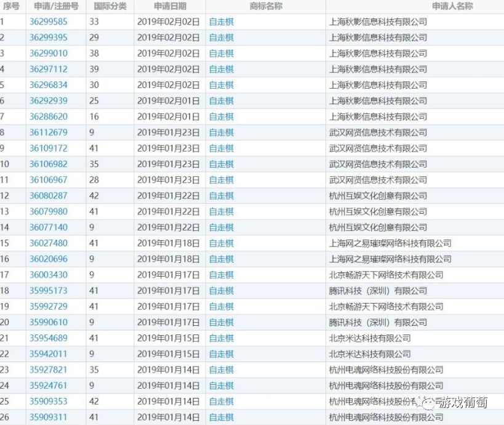Screen dimensions: 504x425
Task: Click the 申请日期 column header
Action: (170, 6)
